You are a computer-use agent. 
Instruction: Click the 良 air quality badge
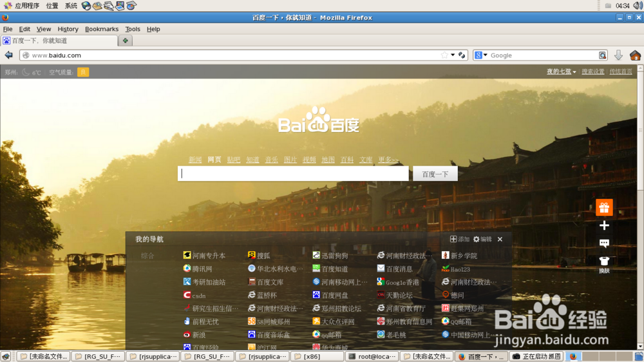[x=83, y=72]
